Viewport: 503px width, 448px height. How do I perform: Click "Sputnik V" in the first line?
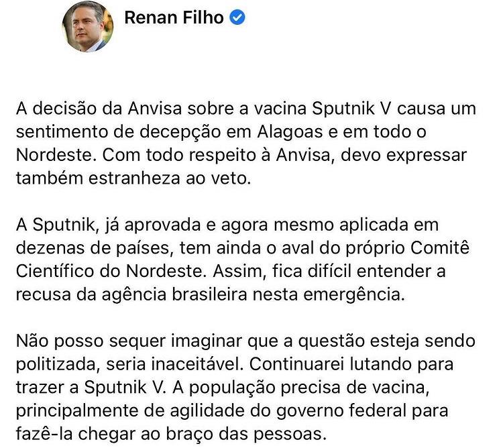(x=352, y=109)
